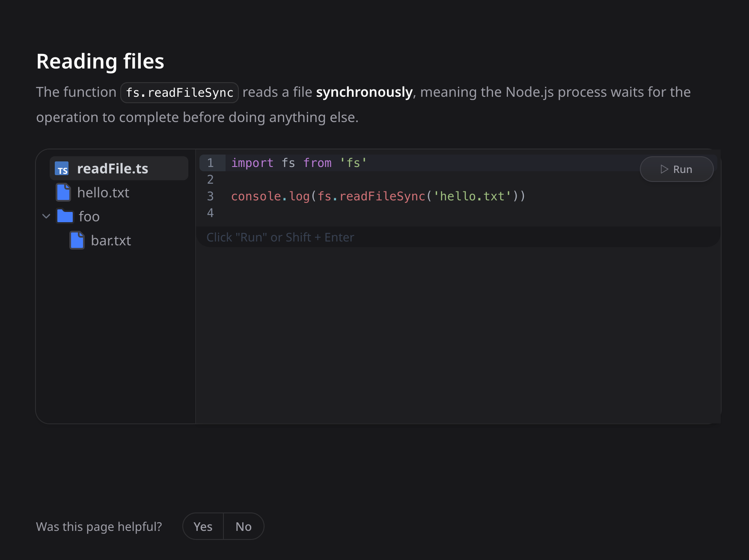Screen dimensions: 749x560
Task: Click the play triangle in Run button
Action: (x=664, y=169)
